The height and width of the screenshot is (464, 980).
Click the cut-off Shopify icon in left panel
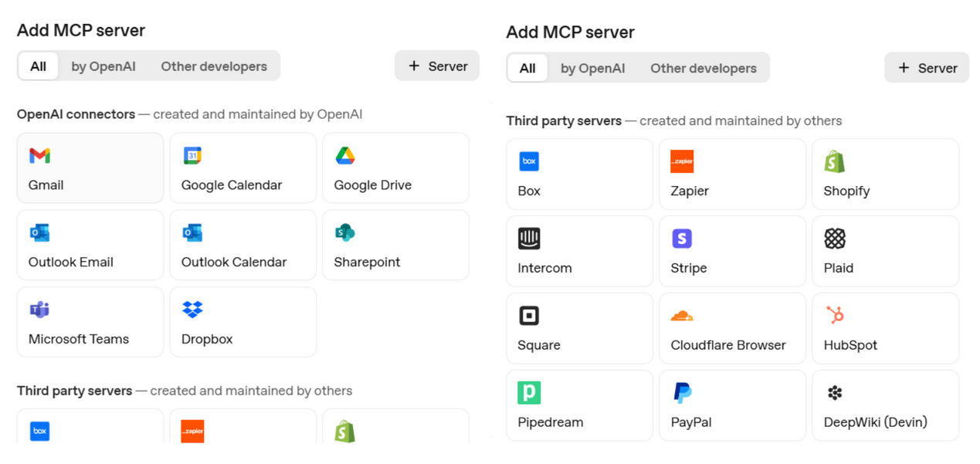pyautogui.click(x=345, y=432)
